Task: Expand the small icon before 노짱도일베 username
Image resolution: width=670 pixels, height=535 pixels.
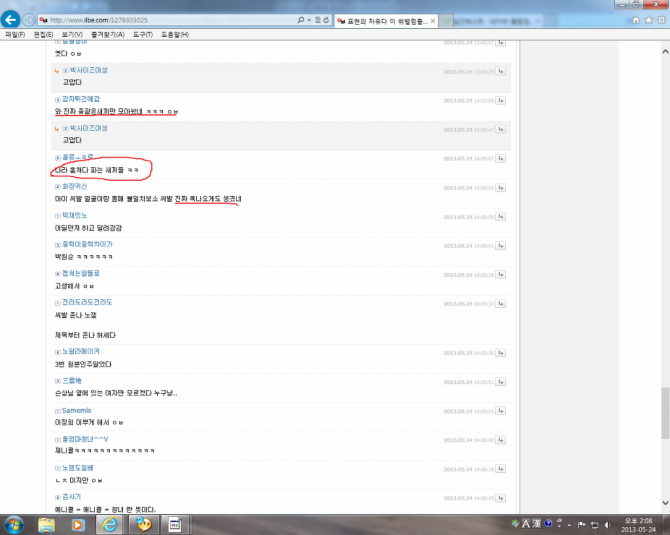Action: coord(58,468)
